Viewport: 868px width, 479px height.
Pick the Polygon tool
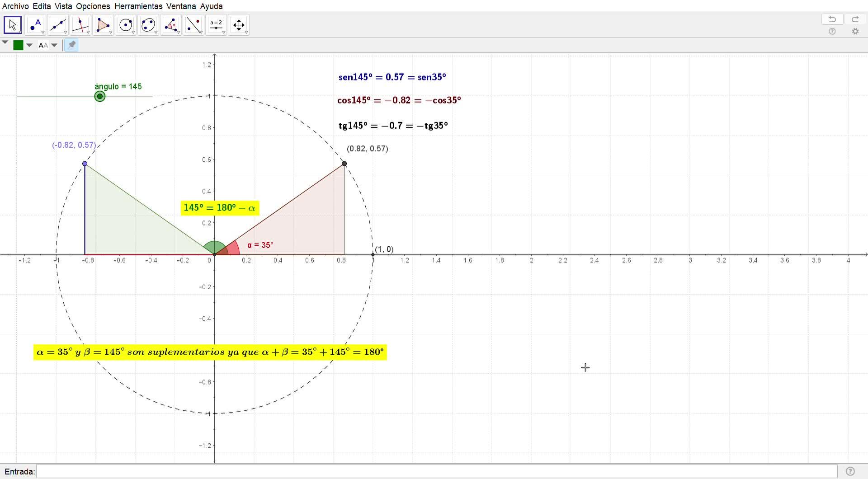pyautogui.click(x=103, y=25)
